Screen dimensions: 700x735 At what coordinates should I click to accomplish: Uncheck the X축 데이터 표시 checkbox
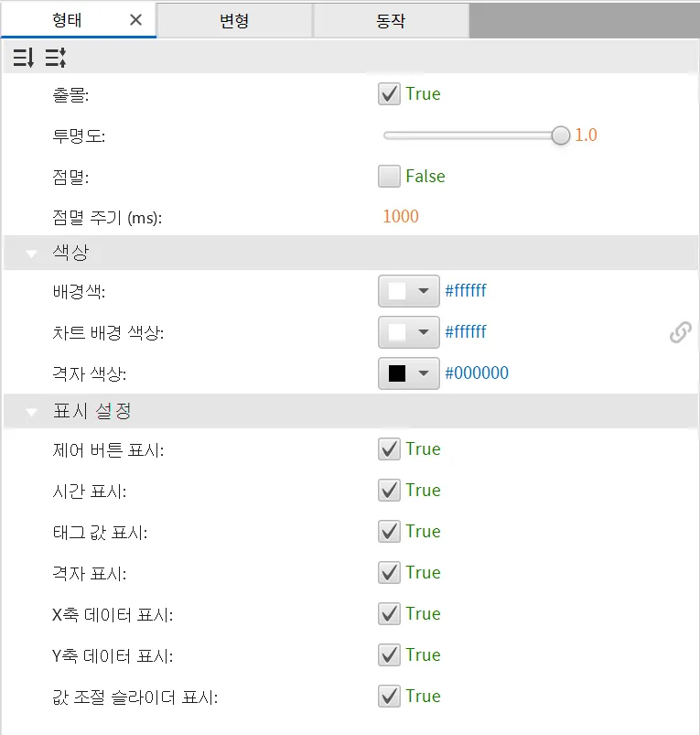(x=389, y=614)
